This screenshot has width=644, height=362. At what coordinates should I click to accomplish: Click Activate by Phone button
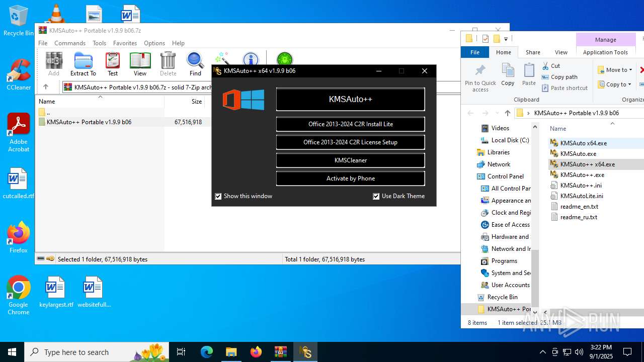tap(350, 178)
